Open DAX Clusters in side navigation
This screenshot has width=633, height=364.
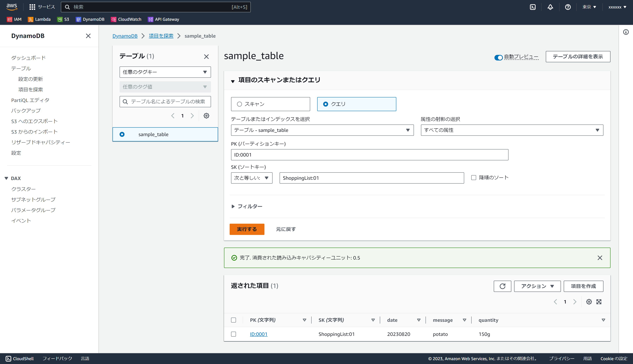[x=24, y=189]
